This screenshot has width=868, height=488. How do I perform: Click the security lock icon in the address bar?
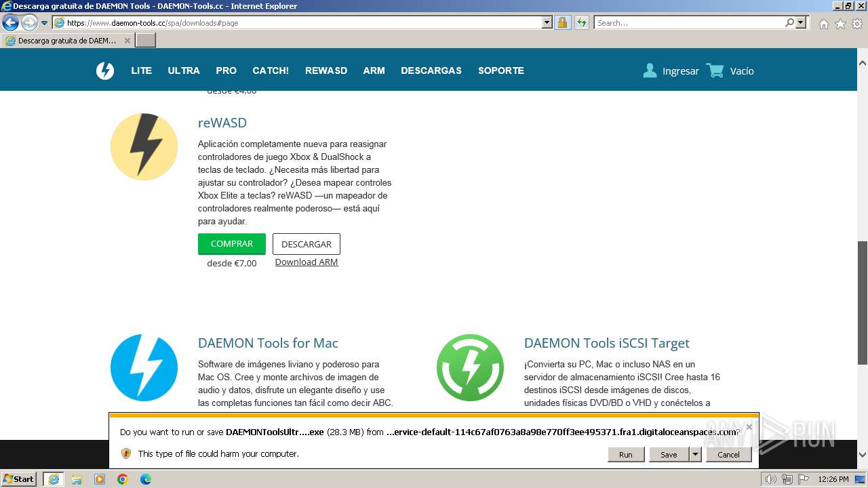point(562,22)
